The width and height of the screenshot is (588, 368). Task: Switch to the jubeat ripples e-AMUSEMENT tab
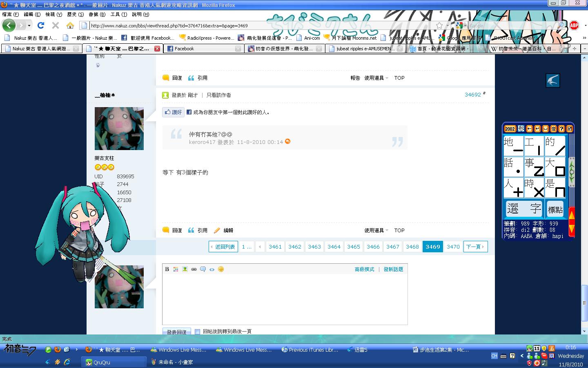coord(365,49)
